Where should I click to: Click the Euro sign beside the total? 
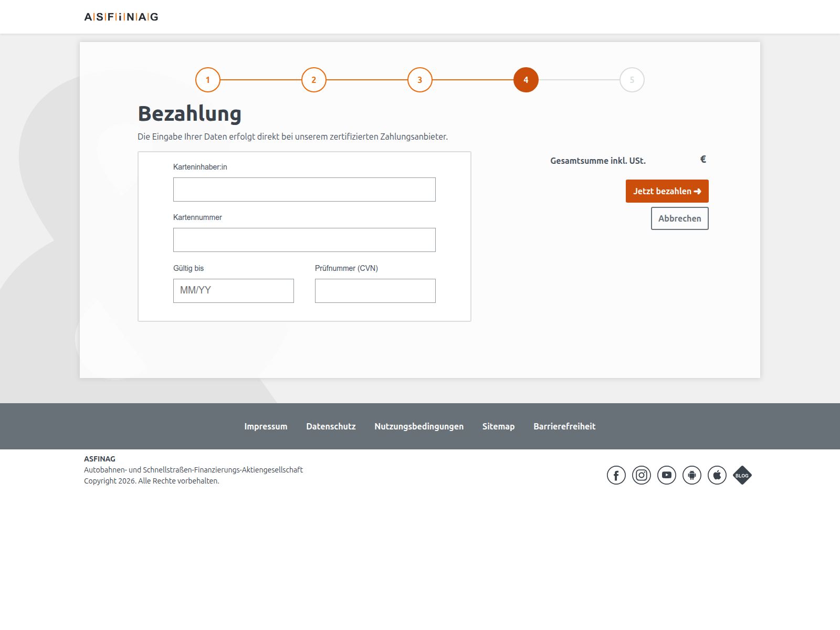pos(703,159)
